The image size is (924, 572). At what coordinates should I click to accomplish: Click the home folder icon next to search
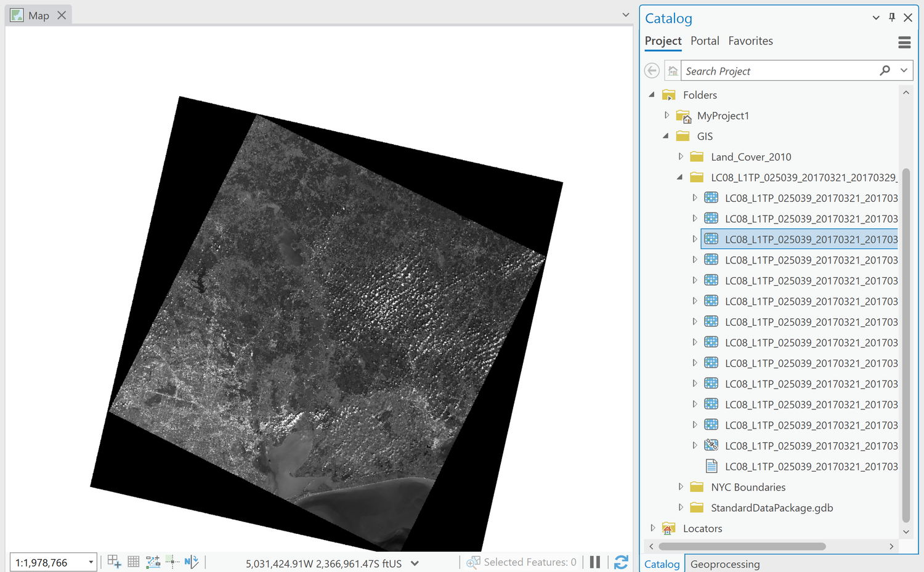point(673,70)
